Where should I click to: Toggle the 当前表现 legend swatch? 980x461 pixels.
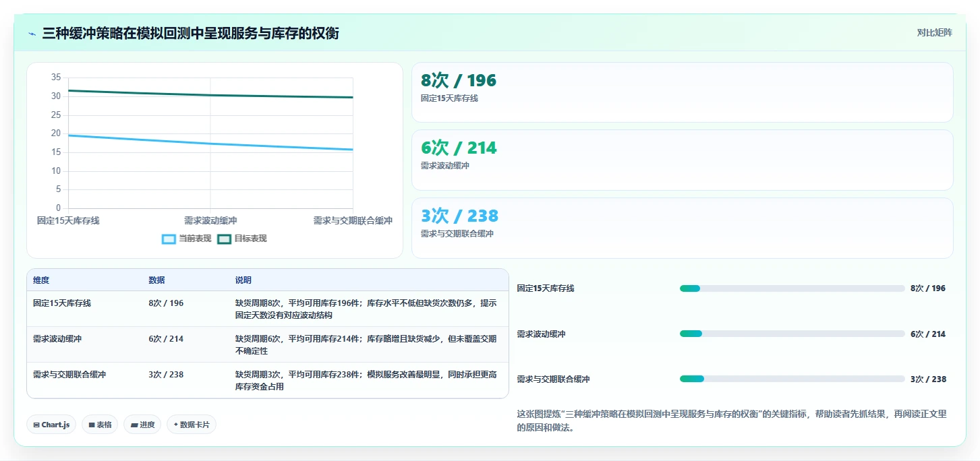click(x=169, y=239)
